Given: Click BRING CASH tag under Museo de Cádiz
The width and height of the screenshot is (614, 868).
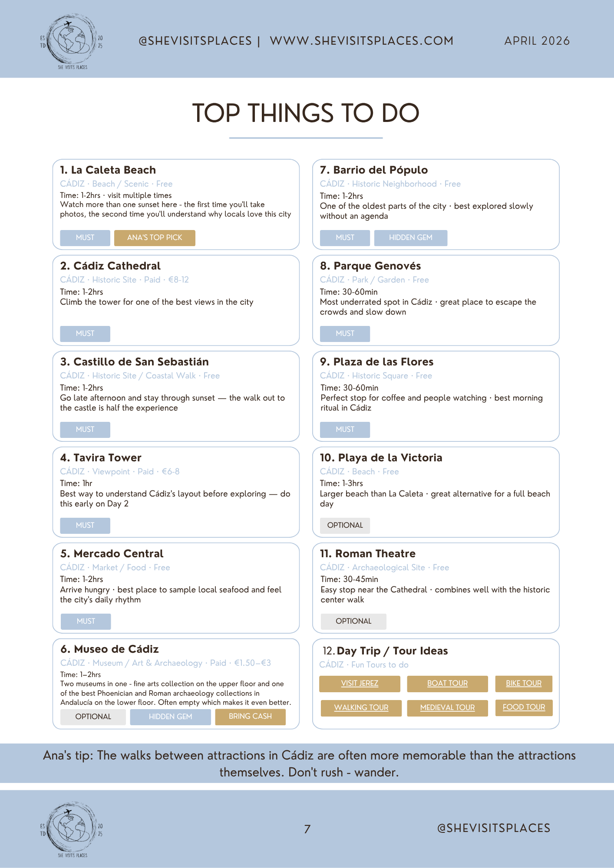Looking at the screenshot, I should click(x=250, y=716).
